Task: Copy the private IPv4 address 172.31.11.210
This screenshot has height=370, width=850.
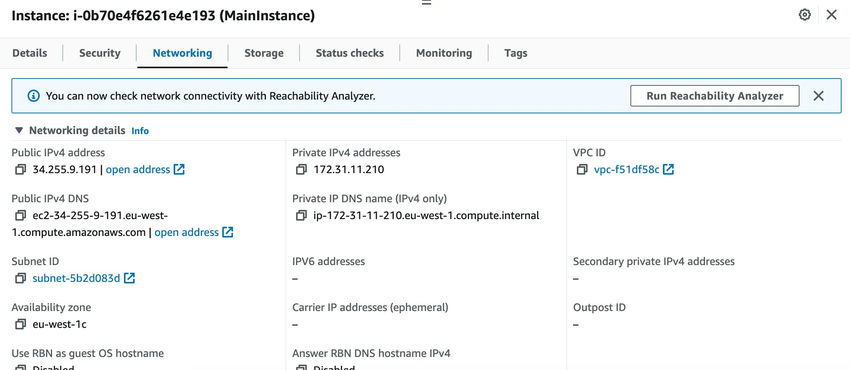Action: coord(301,170)
